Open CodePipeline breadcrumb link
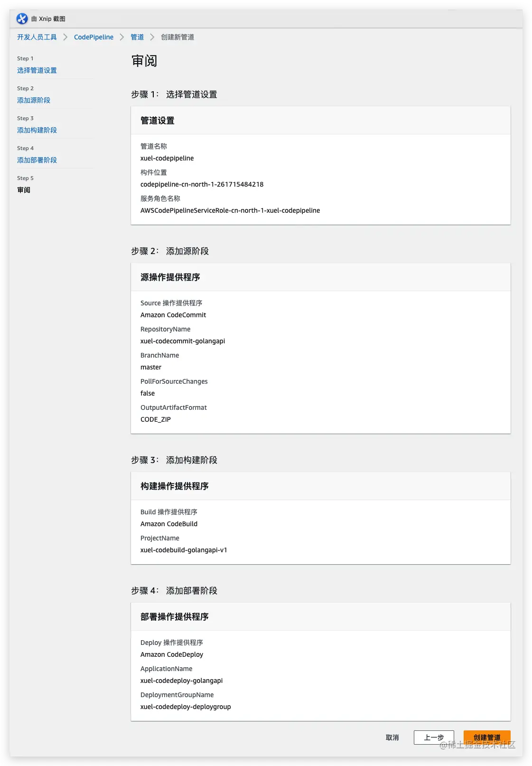 93,37
